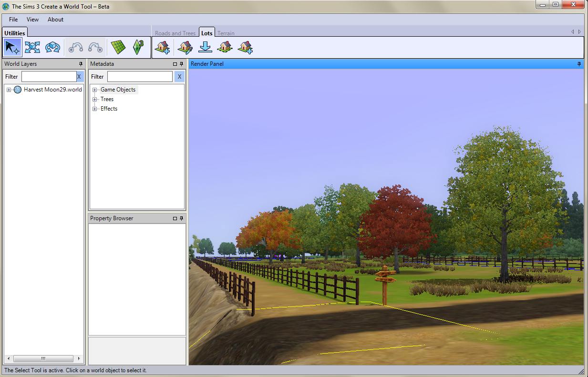Clear the World Layers filter with X
This screenshot has width=588, height=377.
pyautogui.click(x=80, y=76)
